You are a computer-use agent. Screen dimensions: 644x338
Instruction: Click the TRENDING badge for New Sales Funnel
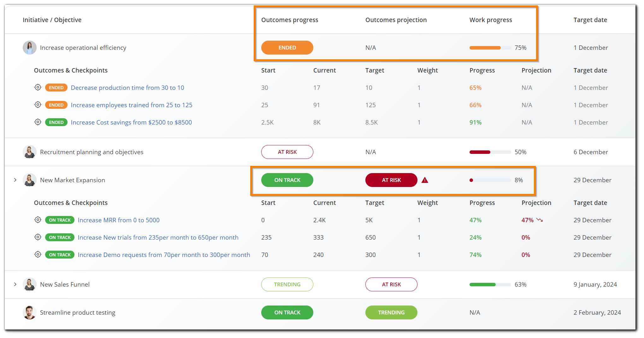pos(287,284)
